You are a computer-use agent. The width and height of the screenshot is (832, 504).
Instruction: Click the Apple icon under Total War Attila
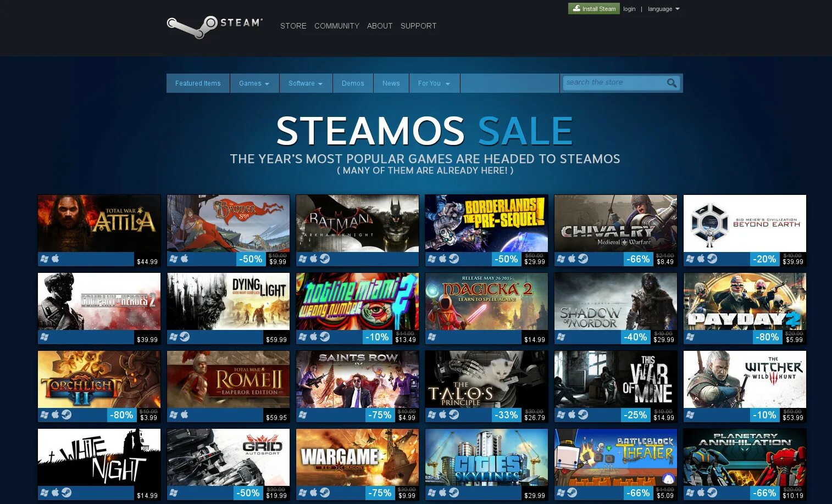pos(55,259)
